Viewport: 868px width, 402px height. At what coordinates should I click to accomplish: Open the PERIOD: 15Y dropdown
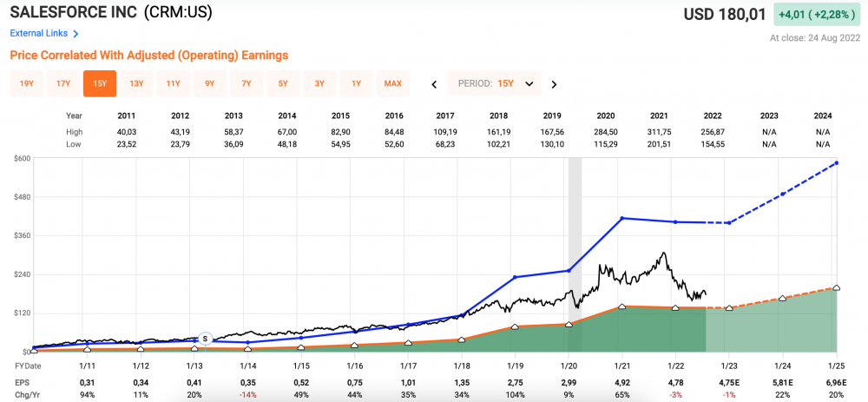coord(495,83)
